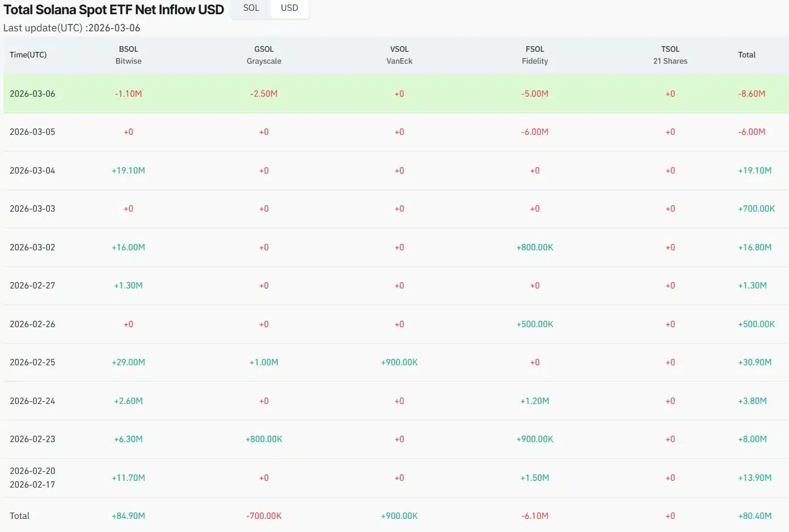Viewport: 789px width, 532px height.
Task: Click the Total column header
Action: 746,55
